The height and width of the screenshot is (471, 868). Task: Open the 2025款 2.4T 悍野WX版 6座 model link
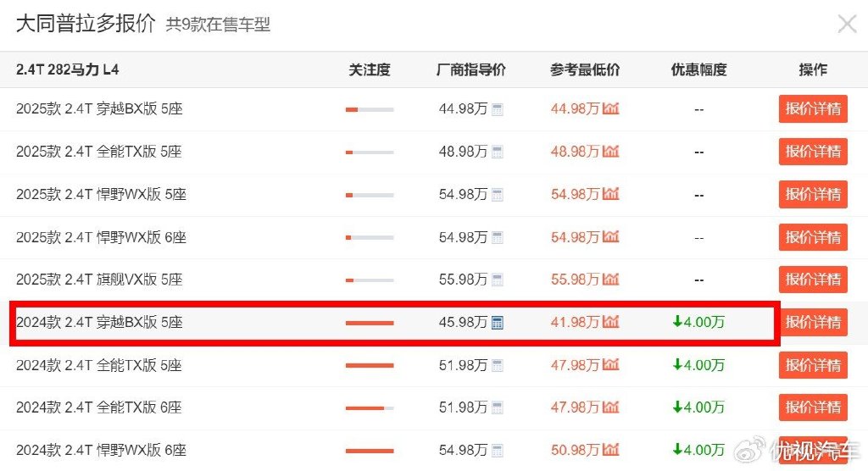pyautogui.click(x=102, y=237)
